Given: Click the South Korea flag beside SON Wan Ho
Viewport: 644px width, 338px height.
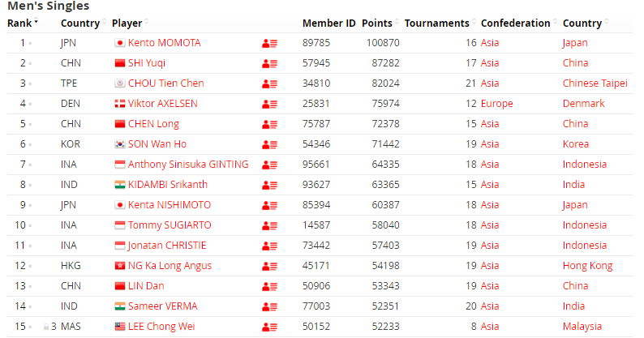Looking at the screenshot, I should pos(119,144).
